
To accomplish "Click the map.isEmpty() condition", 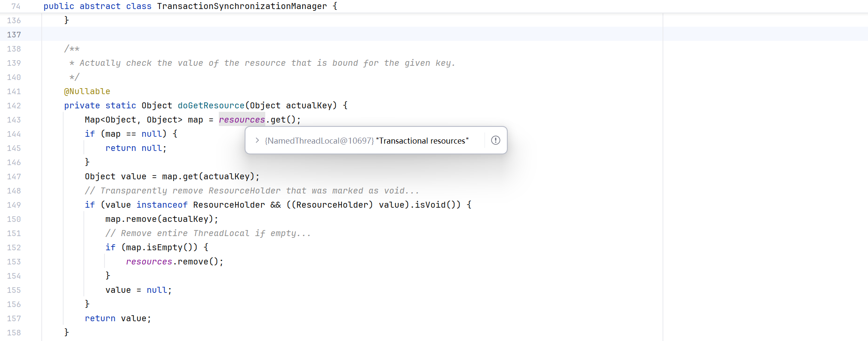I will [159, 247].
